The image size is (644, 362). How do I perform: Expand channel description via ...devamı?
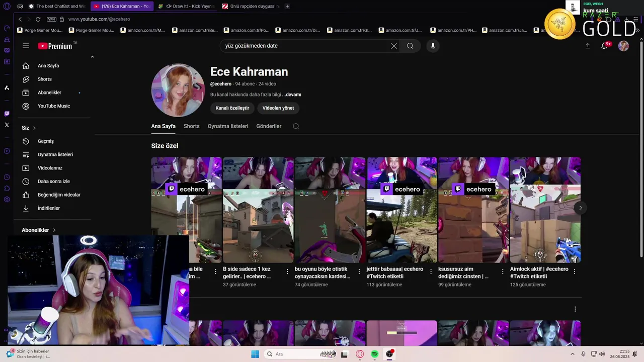coord(292,95)
